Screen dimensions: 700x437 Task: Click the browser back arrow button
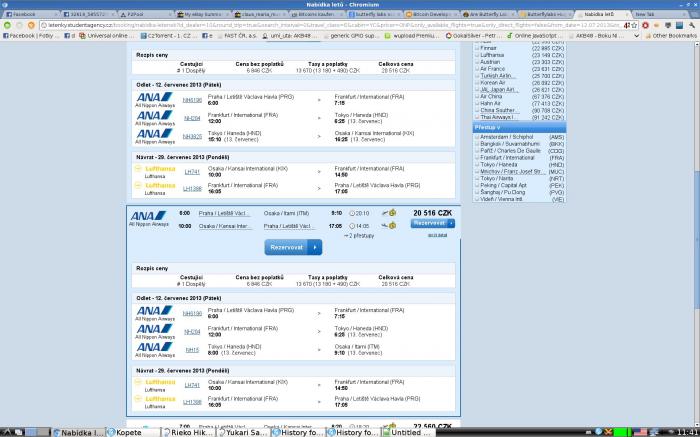click(x=8, y=25)
